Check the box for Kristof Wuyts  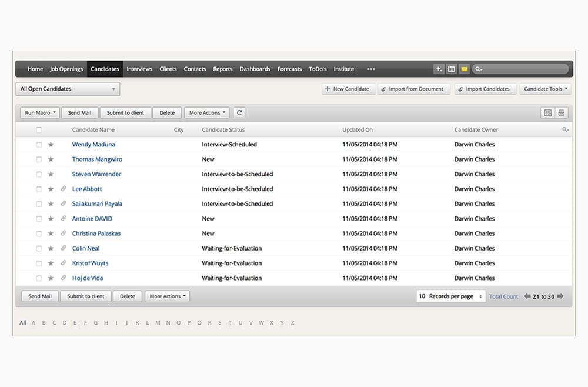click(x=39, y=263)
